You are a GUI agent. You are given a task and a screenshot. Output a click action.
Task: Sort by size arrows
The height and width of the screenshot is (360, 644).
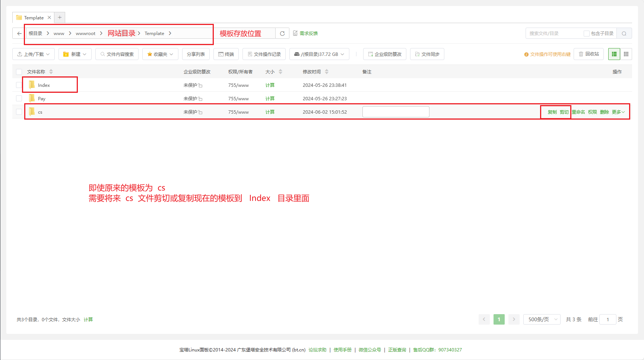click(x=280, y=72)
